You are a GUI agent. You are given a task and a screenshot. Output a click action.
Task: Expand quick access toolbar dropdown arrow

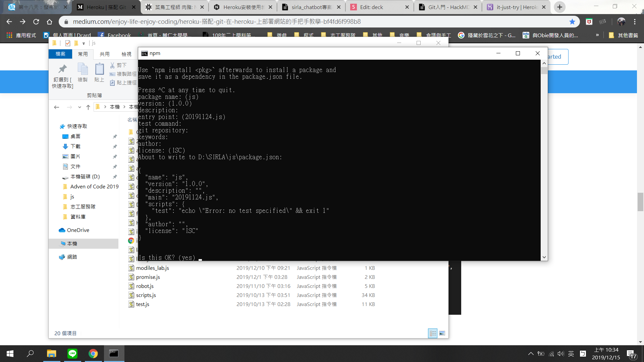pyautogui.click(x=84, y=43)
